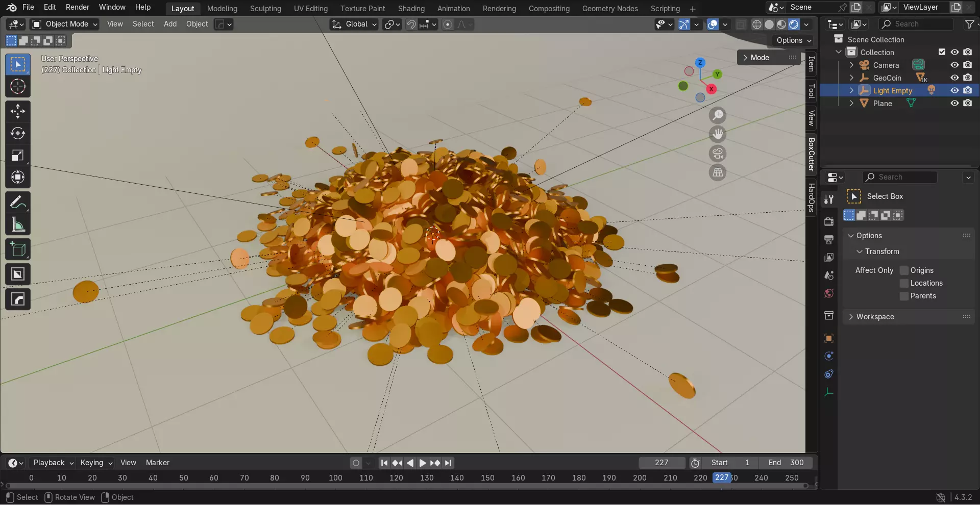Open the BoxCutter sidebar tab
Screen dimensions: 980x505
811,154
